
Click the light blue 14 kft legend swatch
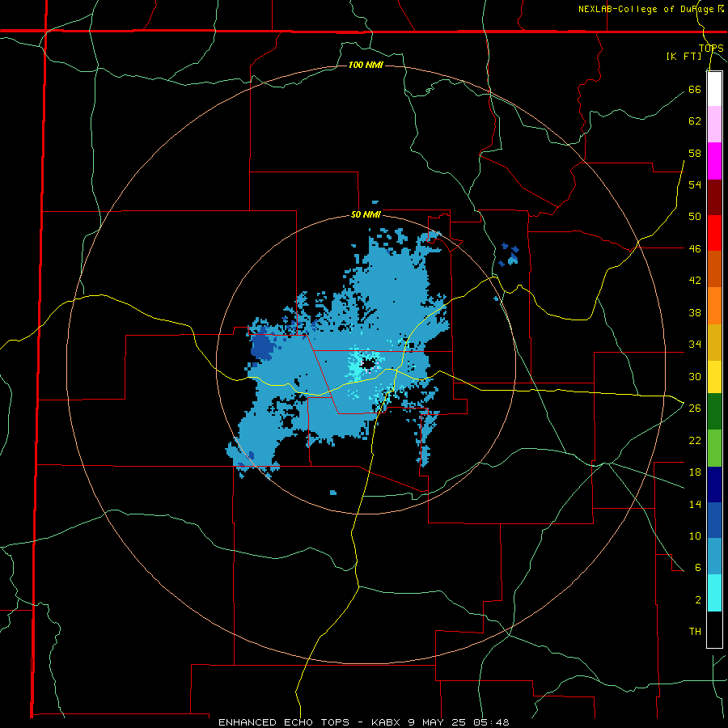(714, 557)
